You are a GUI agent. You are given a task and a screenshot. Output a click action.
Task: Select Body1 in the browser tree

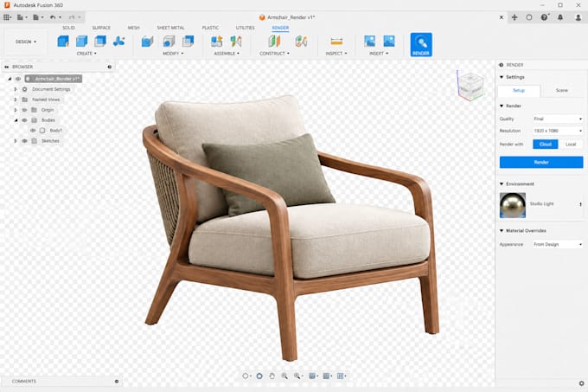(x=56, y=131)
